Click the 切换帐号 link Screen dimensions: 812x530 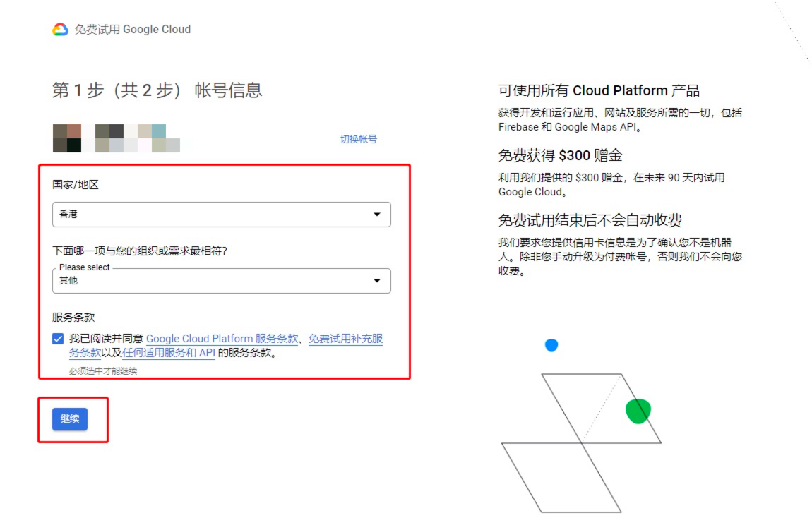tap(359, 139)
